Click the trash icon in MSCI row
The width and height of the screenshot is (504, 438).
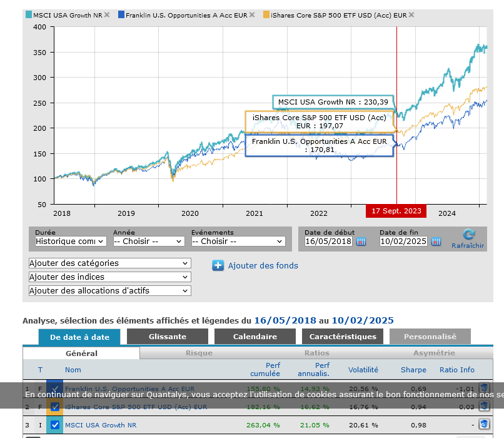coord(484,424)
